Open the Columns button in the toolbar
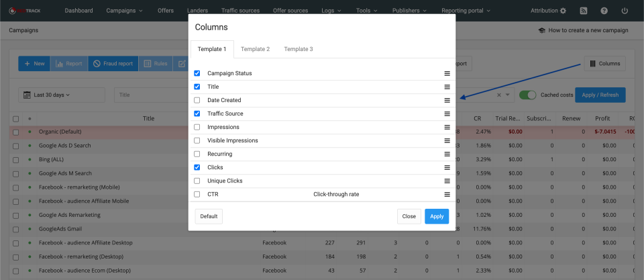 (605, 64)
